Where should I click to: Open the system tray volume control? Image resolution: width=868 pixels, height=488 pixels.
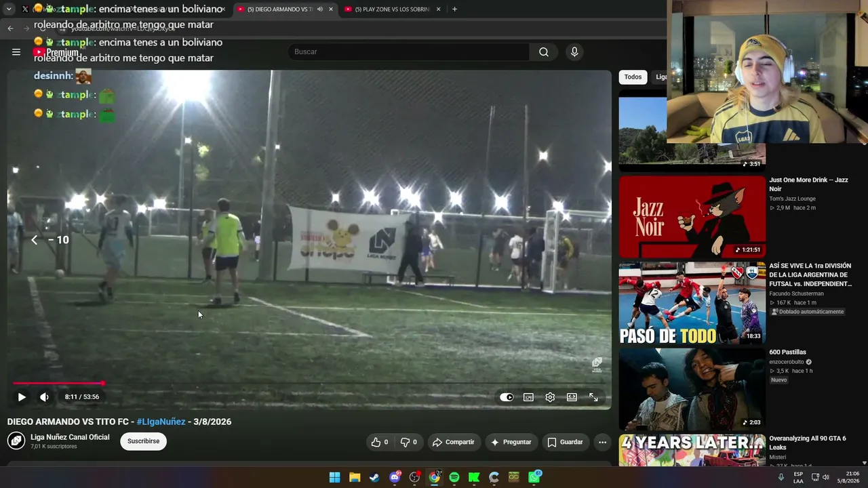[826, 477]
